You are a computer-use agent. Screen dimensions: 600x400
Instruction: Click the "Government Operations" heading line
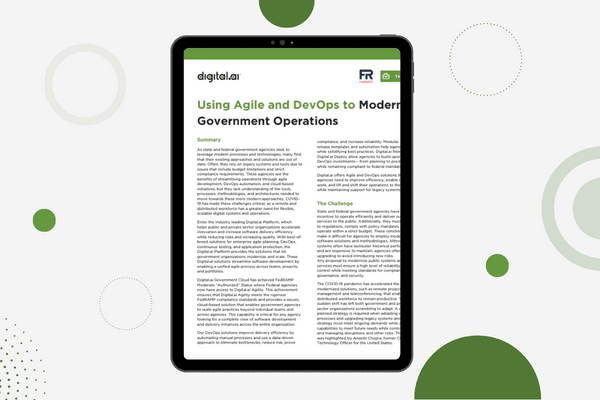267,121
